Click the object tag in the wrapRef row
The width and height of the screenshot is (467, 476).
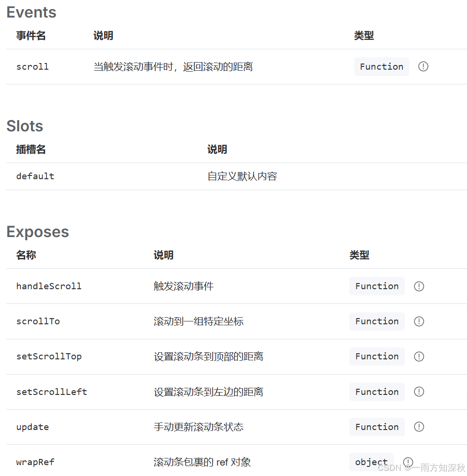click(x=371, y=462)
